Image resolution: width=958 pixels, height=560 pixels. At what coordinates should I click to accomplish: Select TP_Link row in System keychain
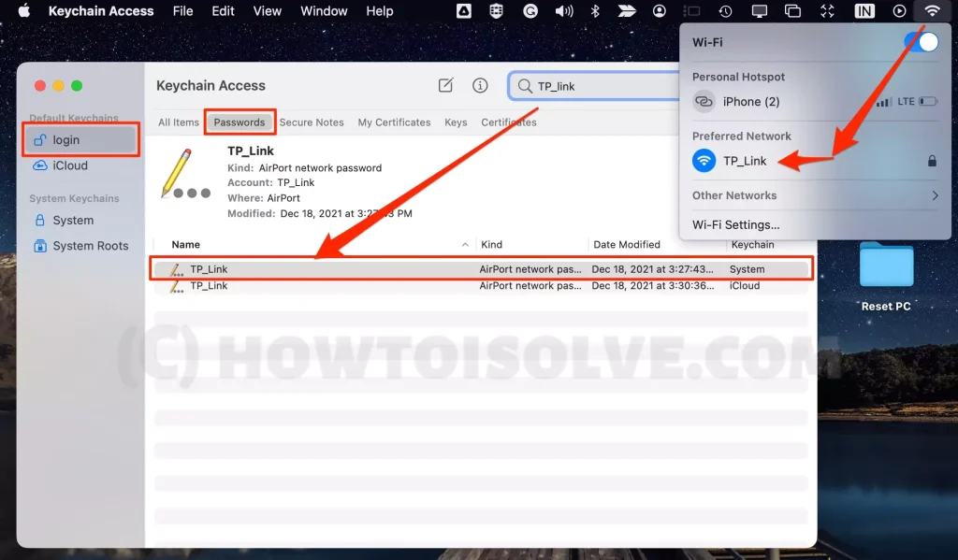(x=481, y=268)
